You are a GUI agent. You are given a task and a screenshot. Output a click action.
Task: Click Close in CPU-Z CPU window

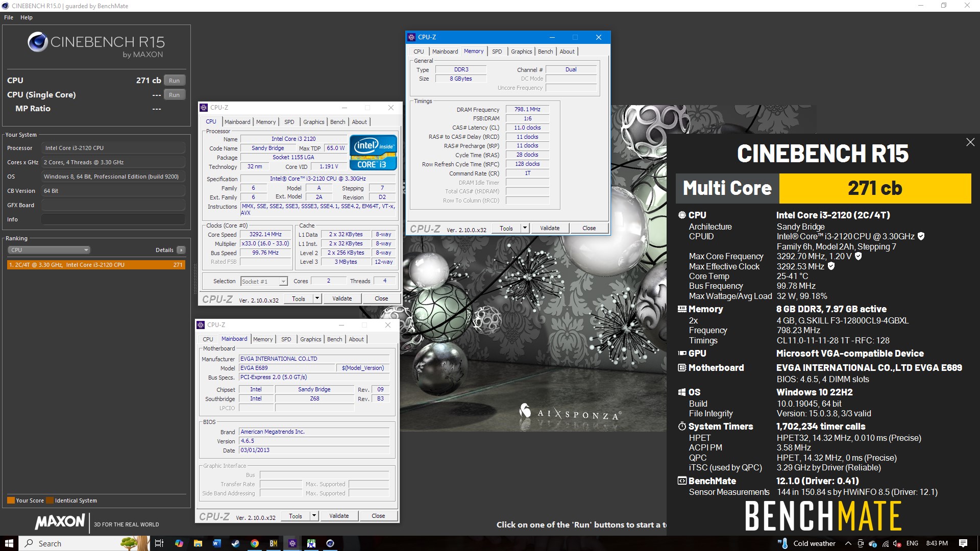pyautogui.click(x=381, y=298)
